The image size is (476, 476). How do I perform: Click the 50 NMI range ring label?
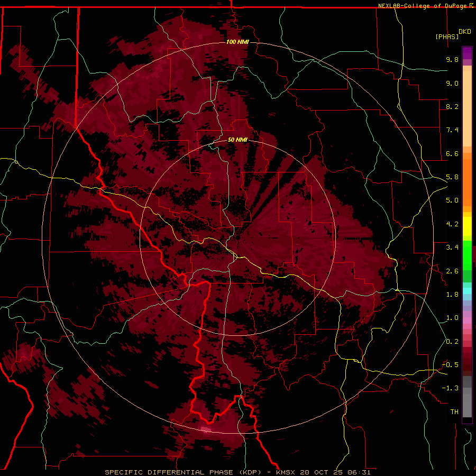tap(237, 140)
